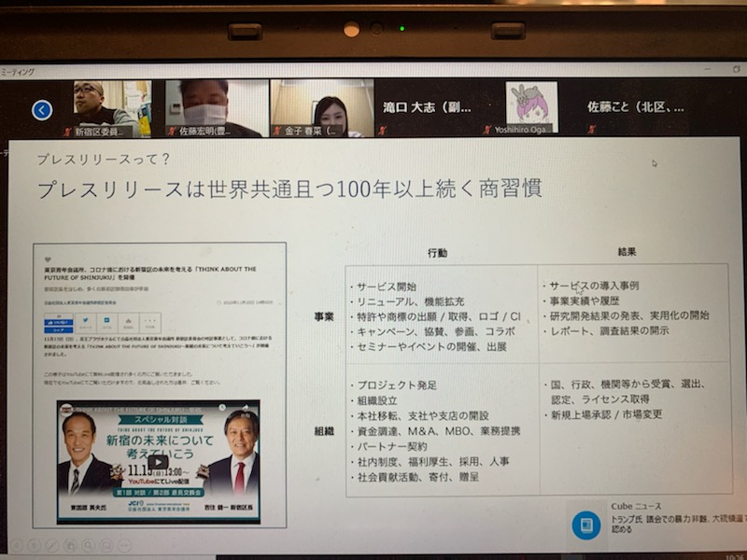Click the YouTube play button on the video
The height and width of the screenshot is (560, 747).
click(x=158, y=461)
